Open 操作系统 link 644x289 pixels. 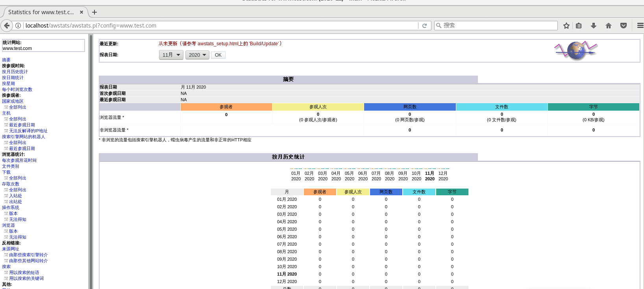tap(11, 207)
